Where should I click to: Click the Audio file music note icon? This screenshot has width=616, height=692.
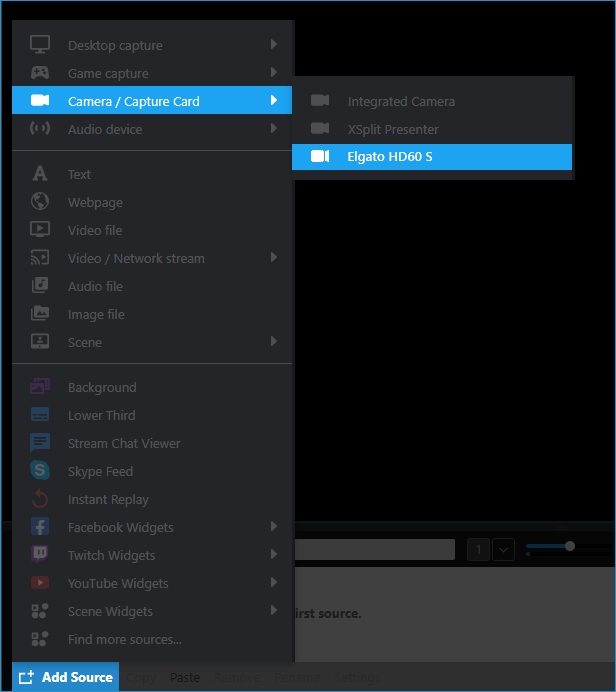(x=40, y=285)
